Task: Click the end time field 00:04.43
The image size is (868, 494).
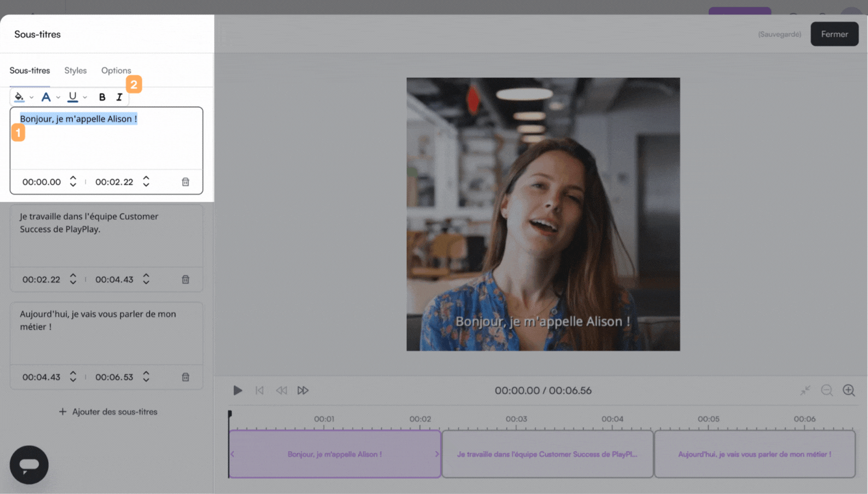Action: tap(115, 280)
